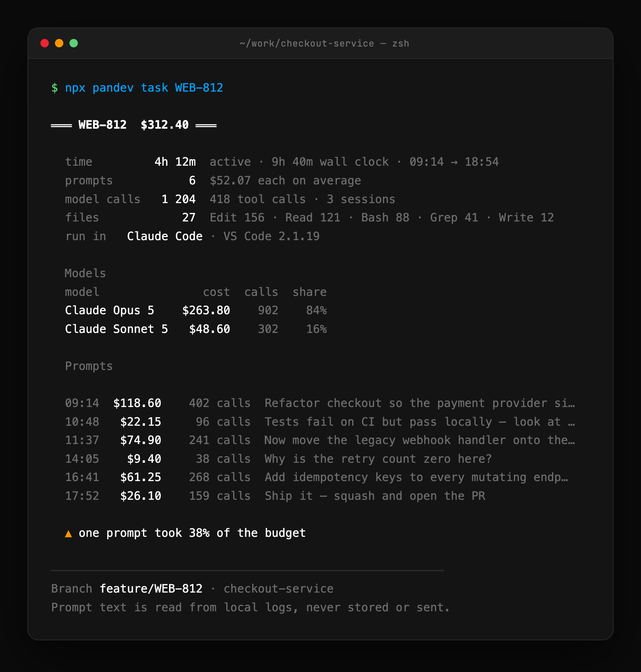This screenshot has width=641, height=672.
Task: Click the branch name 'feature/WEB-812'
Action: [x=151, y=589]
